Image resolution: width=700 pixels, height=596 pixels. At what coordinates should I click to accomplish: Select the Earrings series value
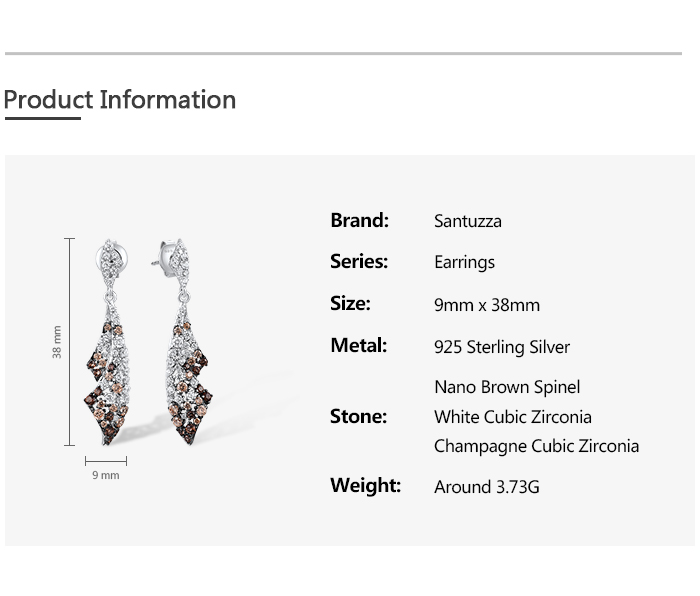(x=464, y=262)
